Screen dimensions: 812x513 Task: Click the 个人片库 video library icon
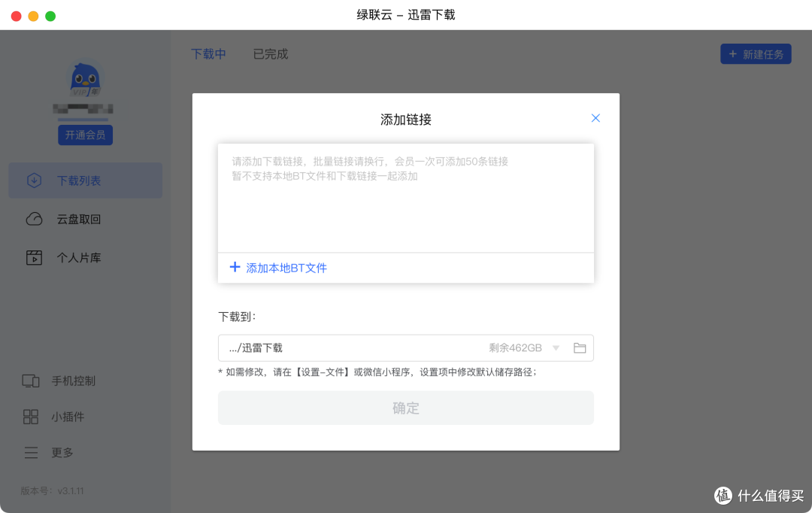click(34, 257)
